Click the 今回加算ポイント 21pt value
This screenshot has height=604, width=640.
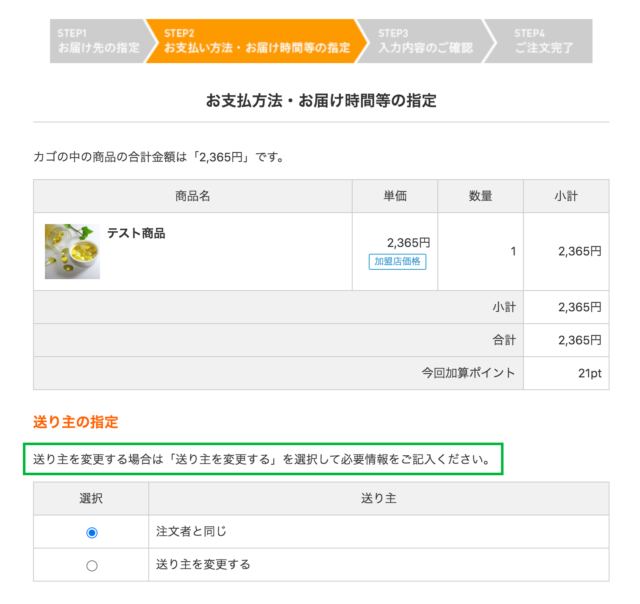[590, 373]
